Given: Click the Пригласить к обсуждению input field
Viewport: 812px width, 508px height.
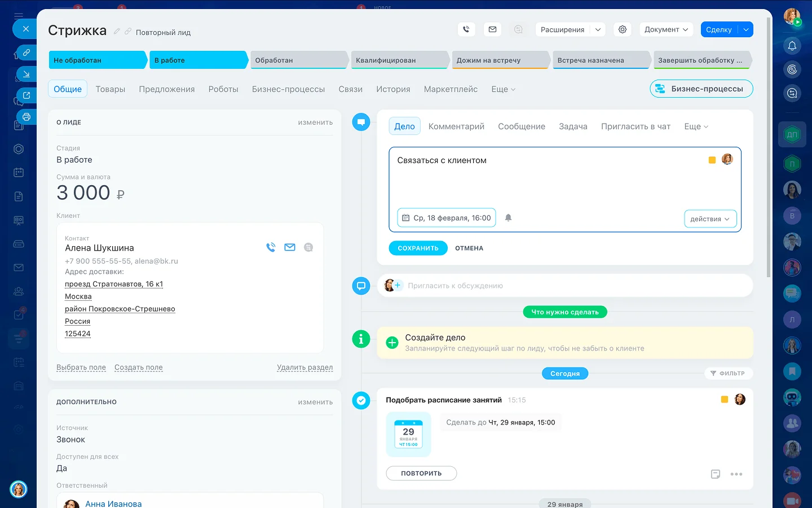Looking at the screenshot, I should click(x=564, y=286).
